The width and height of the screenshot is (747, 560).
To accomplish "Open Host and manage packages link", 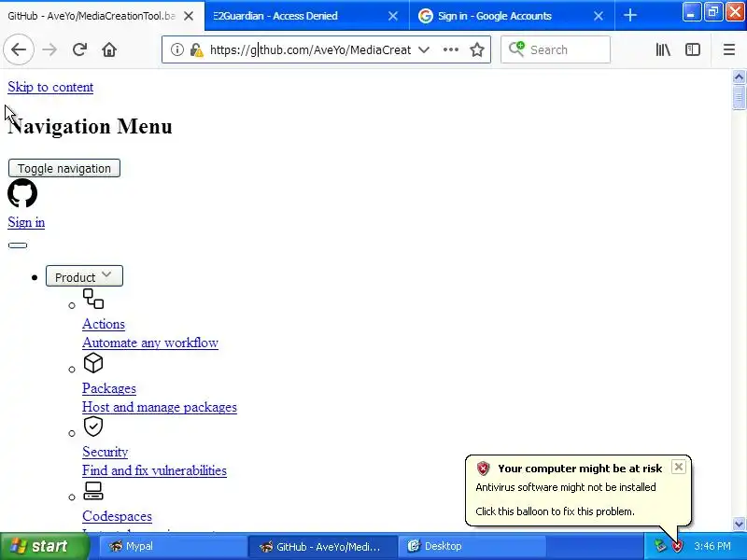I will (160, 407).
